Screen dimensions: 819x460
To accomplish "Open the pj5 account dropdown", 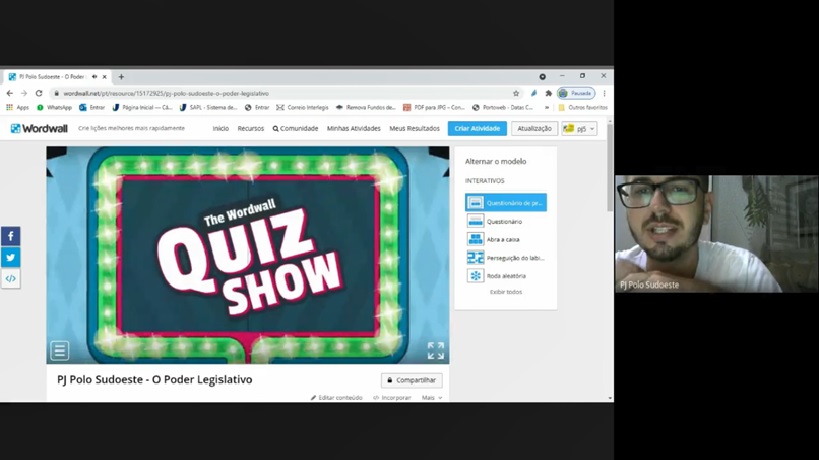I will 579,128.
